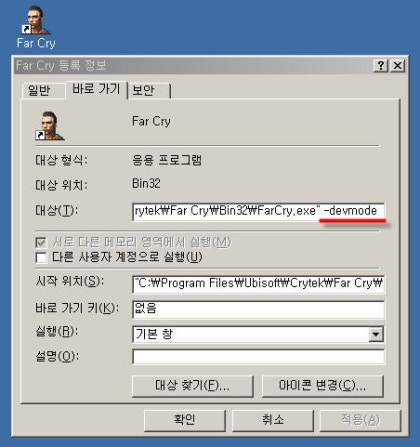Click the 시작 위치 path field
The width and height of the screenshot is (420, 447).
[258, 284]
